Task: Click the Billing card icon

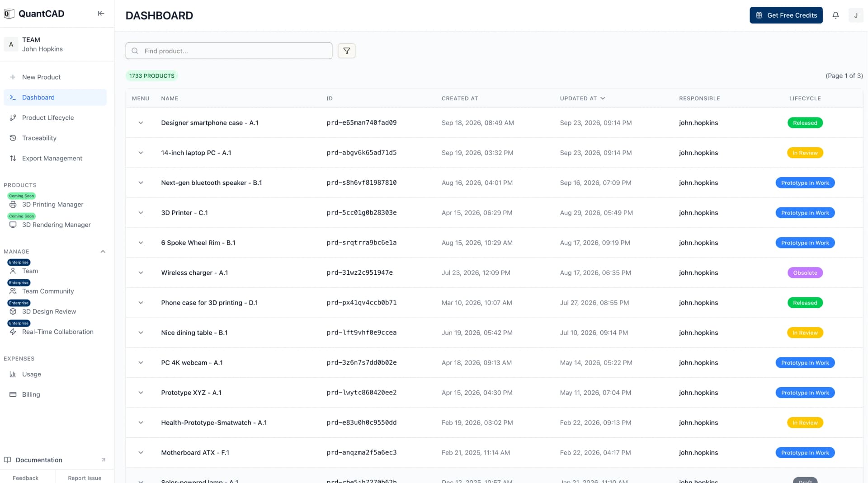Action: [x=13, y=395]
